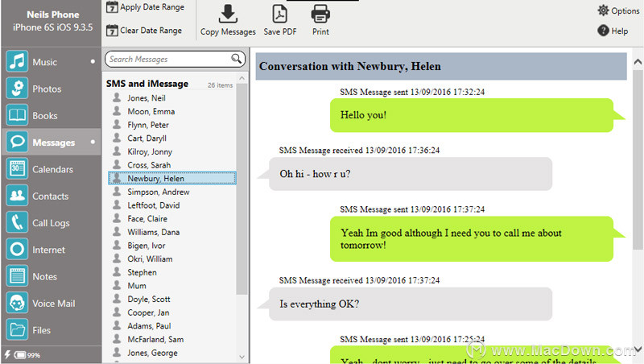Open the Call Logs phone icon

pyautogui.click(x=17, y=222)
